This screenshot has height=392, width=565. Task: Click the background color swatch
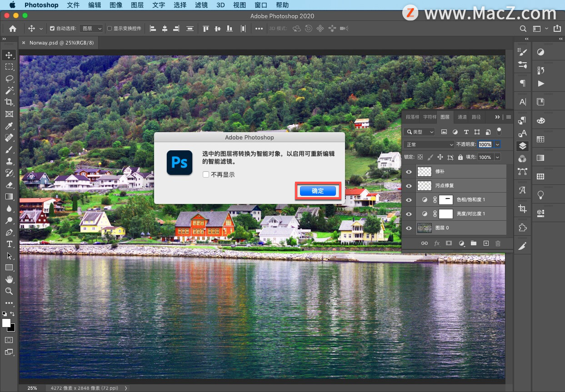coord(12,328)
